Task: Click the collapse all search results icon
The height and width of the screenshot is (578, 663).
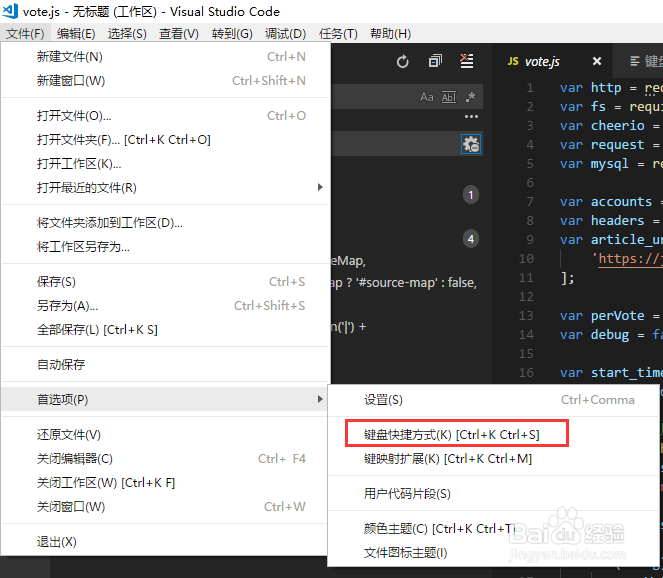Action: click(435, 62)
